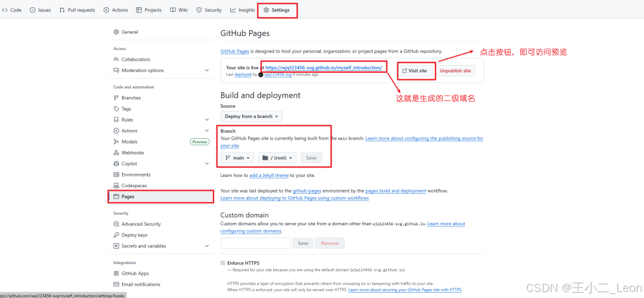This screenshot has width=644, height=298.
Task: Expand Moderation options chevron
Action: (206, 70)
